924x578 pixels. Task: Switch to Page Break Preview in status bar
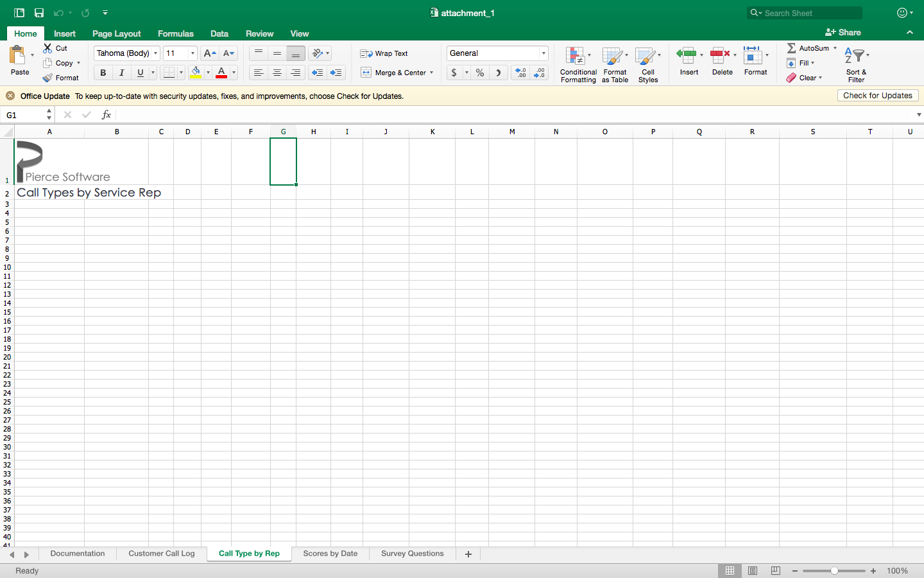click(x=776, y=571)
